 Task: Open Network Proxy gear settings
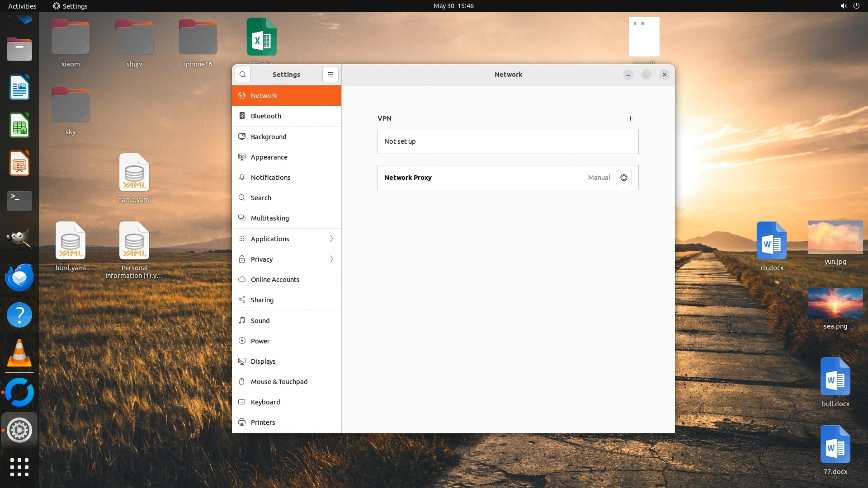tap(624, 178)
